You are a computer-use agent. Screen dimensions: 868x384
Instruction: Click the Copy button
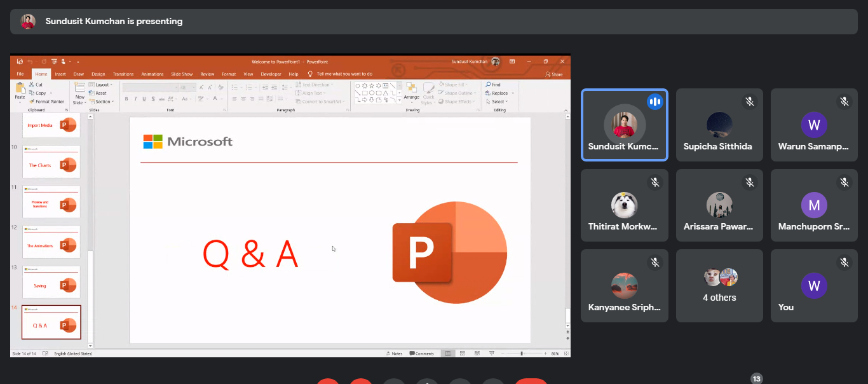37,93
